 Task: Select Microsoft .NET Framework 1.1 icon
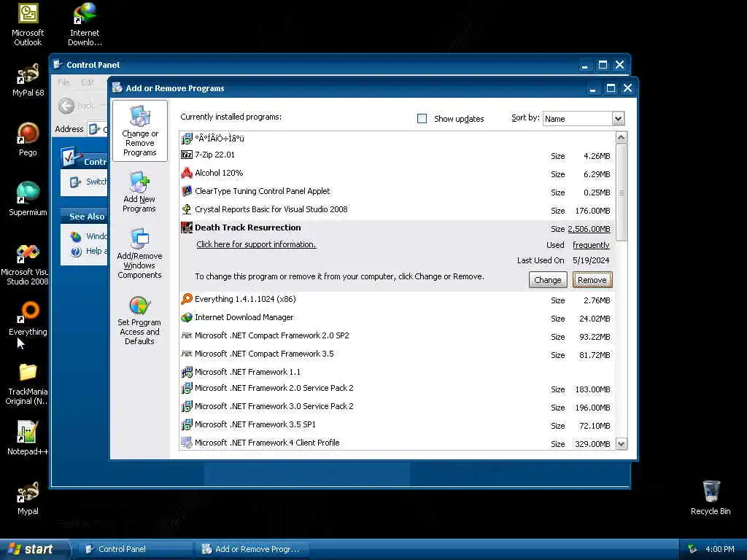pos(187,372)
